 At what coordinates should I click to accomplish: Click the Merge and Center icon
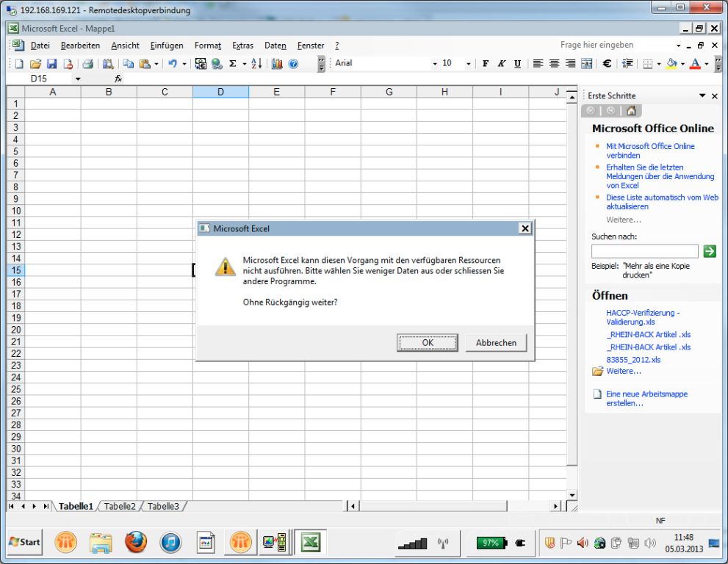[x=586, y=64]
